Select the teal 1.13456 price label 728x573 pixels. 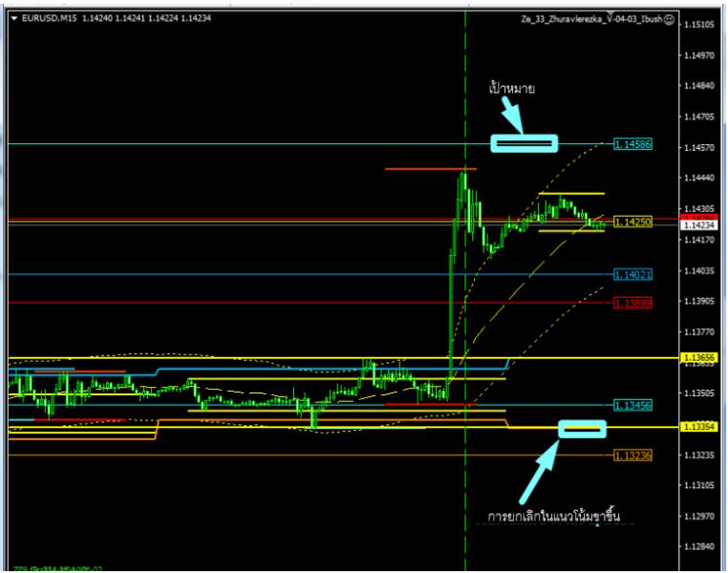(x=632, y=406)
